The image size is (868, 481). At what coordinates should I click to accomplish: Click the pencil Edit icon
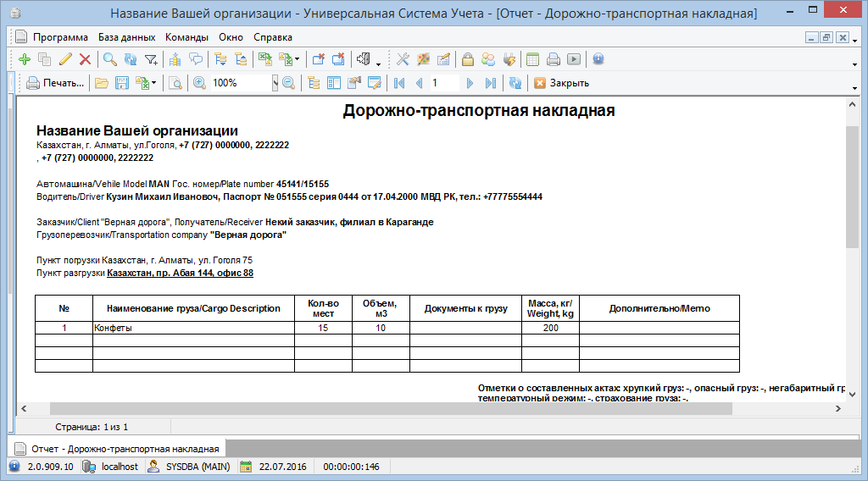click(x=65, y=59)
